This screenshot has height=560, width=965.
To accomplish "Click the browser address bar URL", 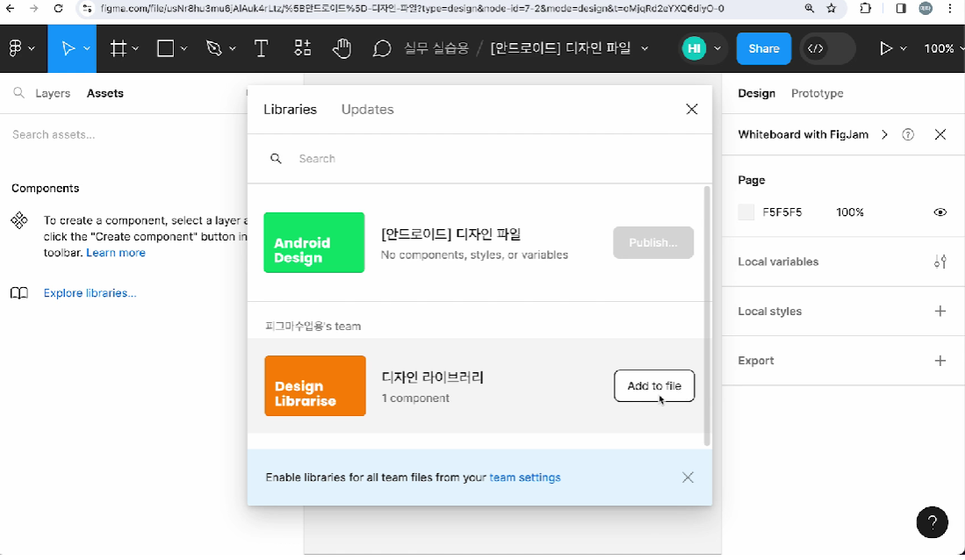I will pyautogui.click(x=413, y=9).
